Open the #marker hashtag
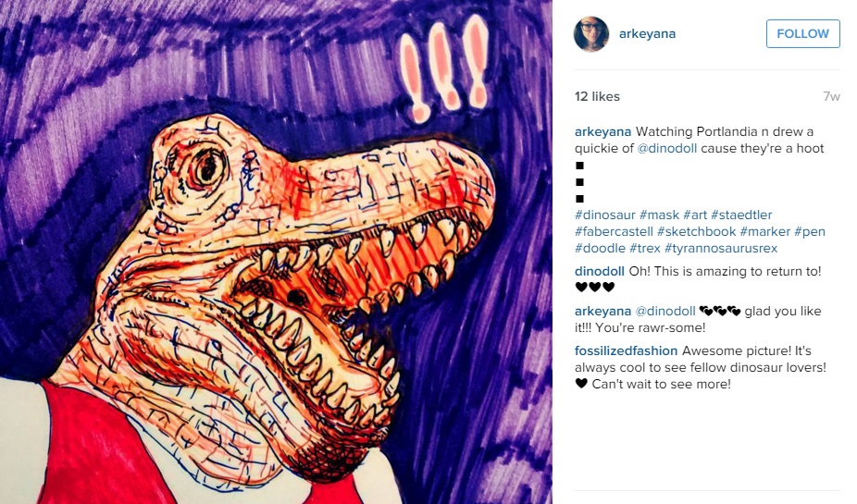The image size is (857, 504). pyautogui.click(x=765, y=231)
